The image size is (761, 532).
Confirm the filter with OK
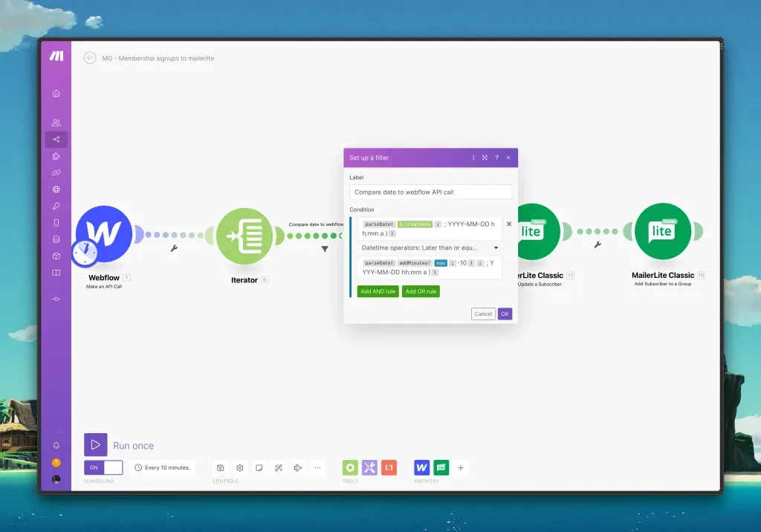coord(505,314)
